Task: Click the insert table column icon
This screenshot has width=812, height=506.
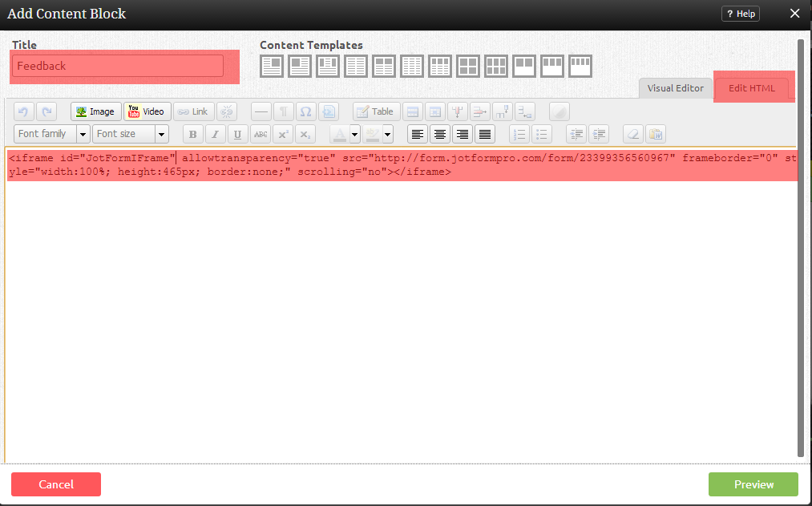Action: (457, 111)
